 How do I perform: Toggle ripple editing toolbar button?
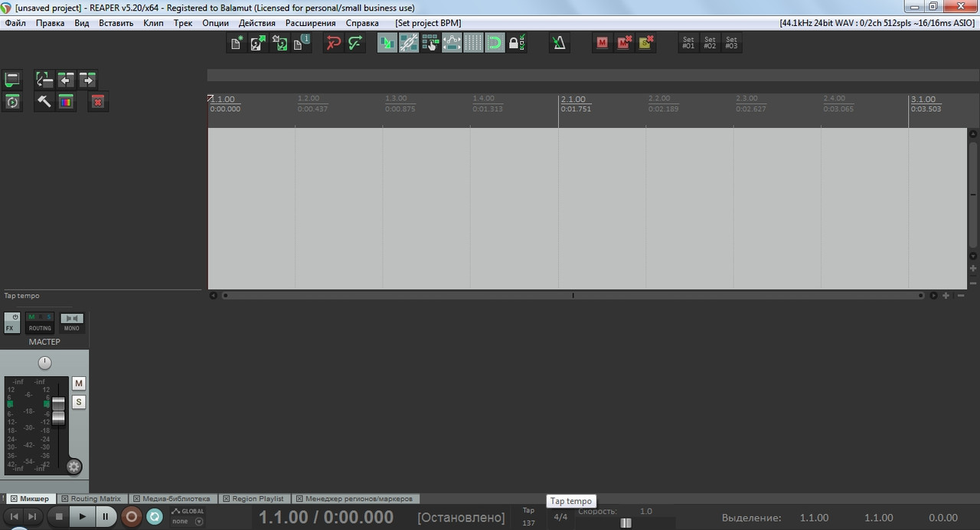pos(430,43)
